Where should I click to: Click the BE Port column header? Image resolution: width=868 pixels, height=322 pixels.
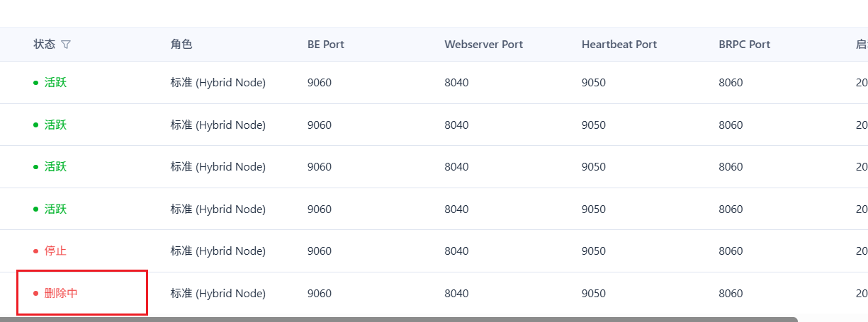(326, 44)
